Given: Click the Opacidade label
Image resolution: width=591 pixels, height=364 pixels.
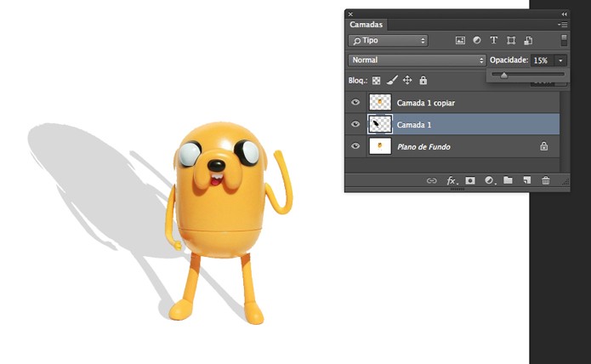Looking at the screenshot, I should (x=509, y=60).
